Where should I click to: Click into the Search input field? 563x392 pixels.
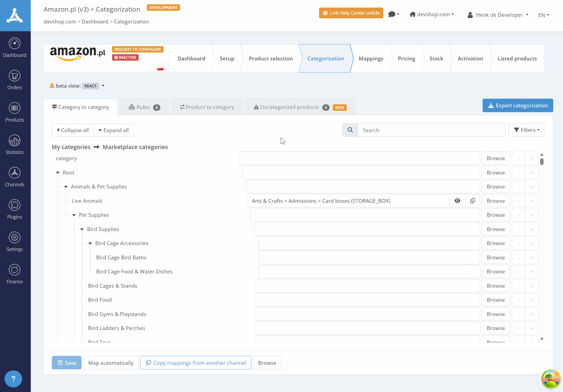tap(431, 130)
